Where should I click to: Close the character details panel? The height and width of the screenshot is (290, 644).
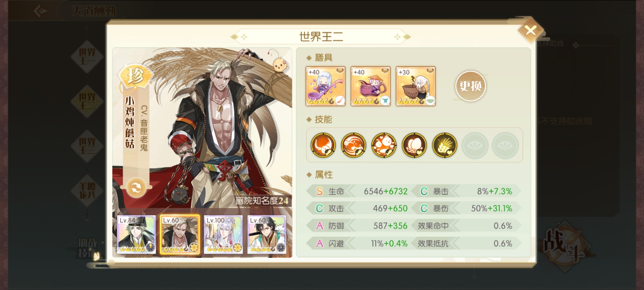(x=530, y=30)
